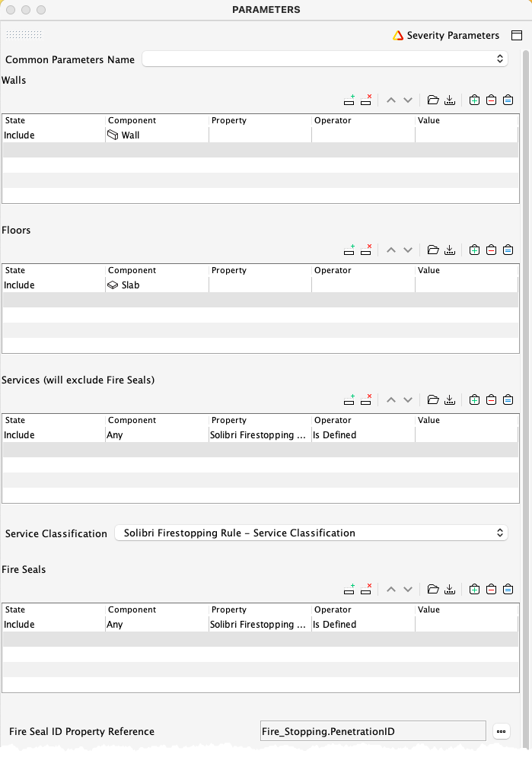Move Fire Seals row down arrow
The image size is (532, 770).
408,589
